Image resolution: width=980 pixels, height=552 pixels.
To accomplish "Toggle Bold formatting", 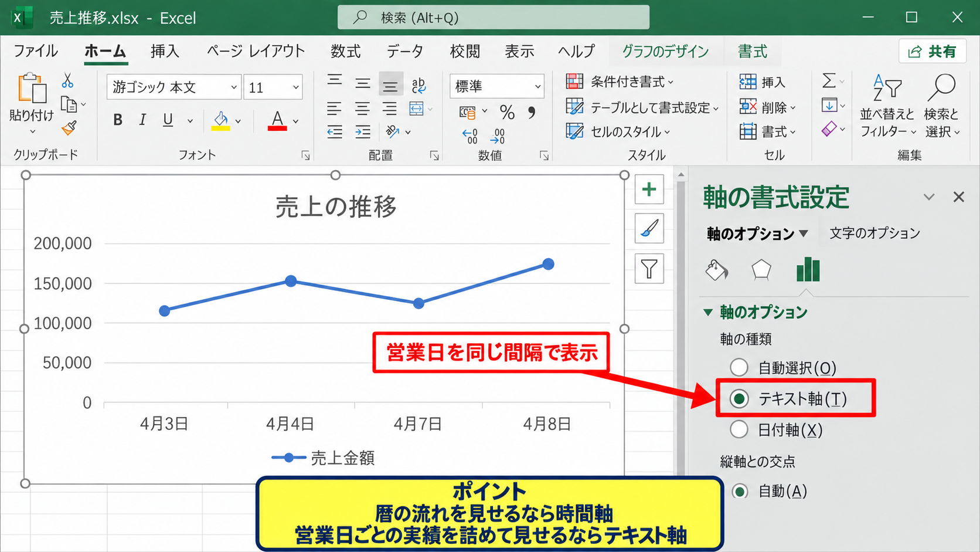I will click(x=118, y=120).
